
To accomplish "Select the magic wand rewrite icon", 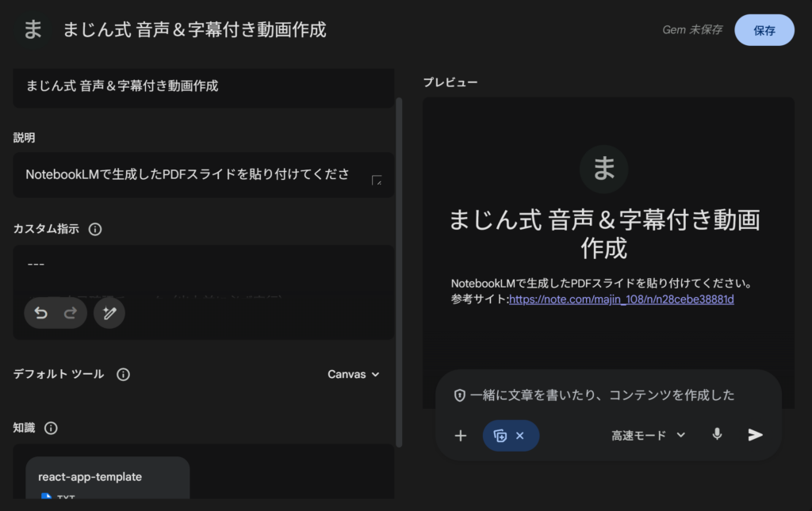I will [x=109, y=313].
